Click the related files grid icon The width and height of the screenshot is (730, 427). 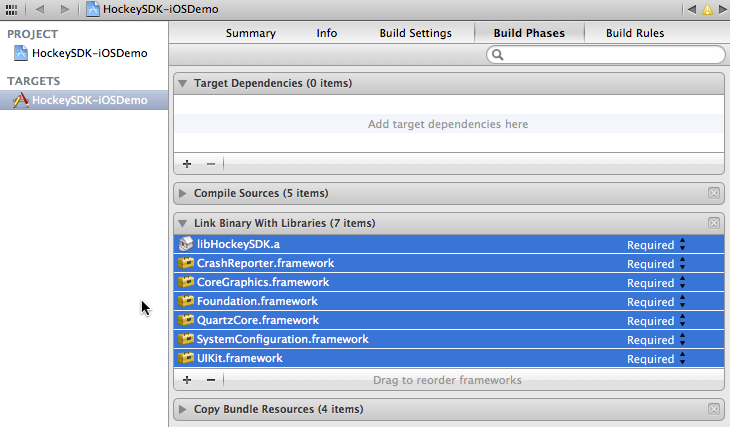coord(11,9)
